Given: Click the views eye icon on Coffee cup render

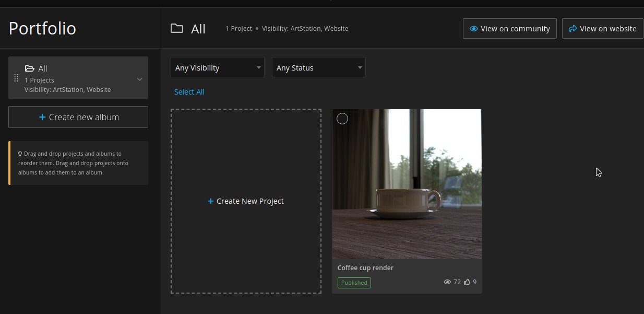Looking at the screenshot, I should point(447,282).
